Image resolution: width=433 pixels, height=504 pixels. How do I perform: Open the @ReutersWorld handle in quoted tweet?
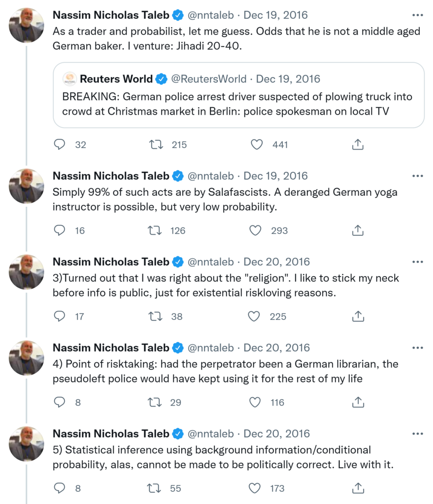point(208,79)
